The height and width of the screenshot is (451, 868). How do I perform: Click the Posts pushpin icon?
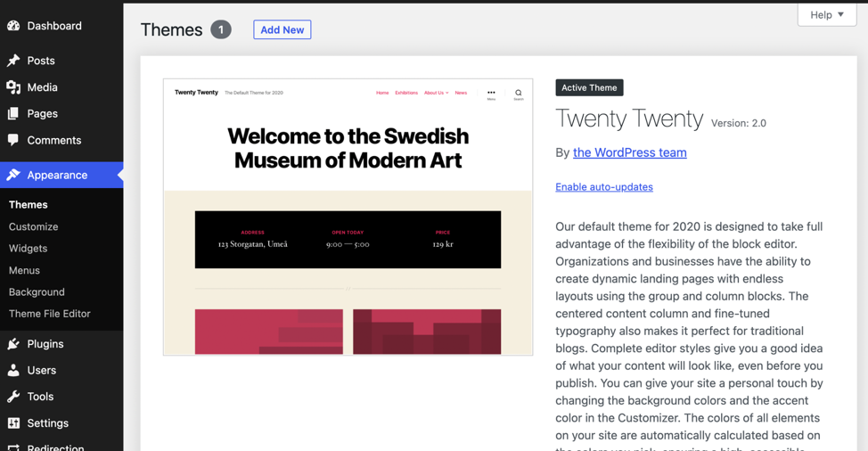(x=13, y=61)
